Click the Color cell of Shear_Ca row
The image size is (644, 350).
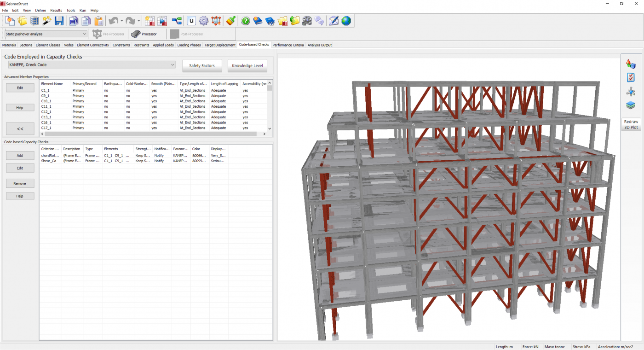tap(200, 161)
